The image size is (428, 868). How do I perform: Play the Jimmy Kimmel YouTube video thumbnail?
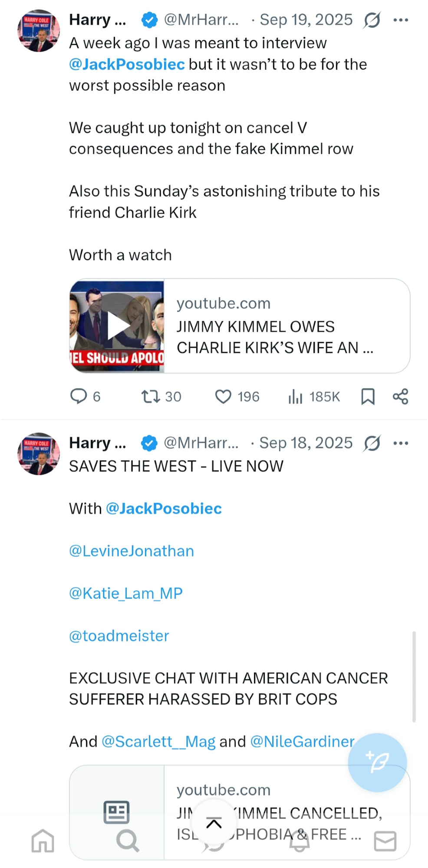(117, 326)
